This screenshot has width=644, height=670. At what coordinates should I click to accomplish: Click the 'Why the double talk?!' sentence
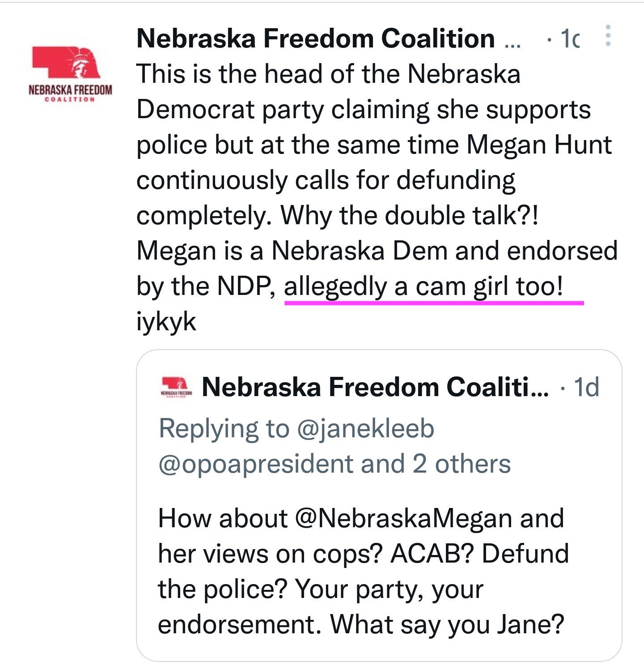click(x=410, y=215)
